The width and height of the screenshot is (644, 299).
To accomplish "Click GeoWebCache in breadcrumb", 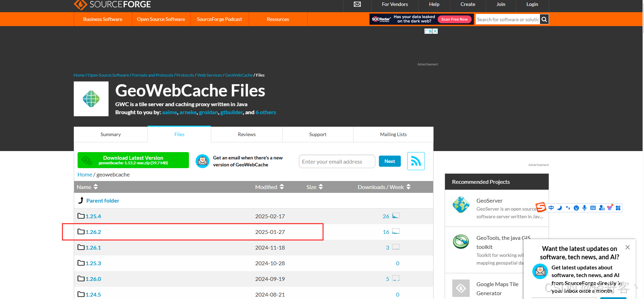I will coord(239,75).
